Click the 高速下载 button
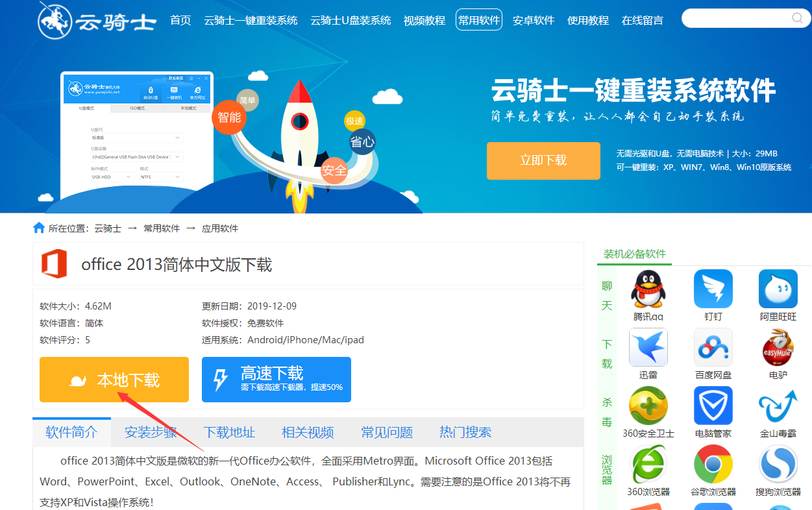 [277, 380]
